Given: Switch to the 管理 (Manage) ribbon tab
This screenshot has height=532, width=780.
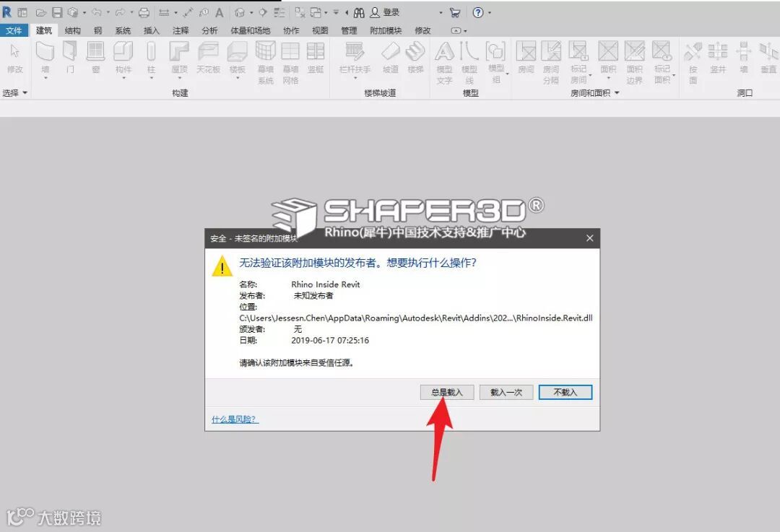Looking at the screenshot, I should pos(349,30).
